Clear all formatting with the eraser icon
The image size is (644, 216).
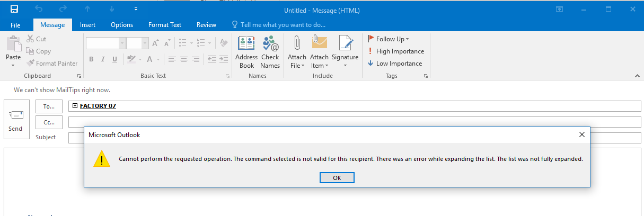(x=224, y=43)
